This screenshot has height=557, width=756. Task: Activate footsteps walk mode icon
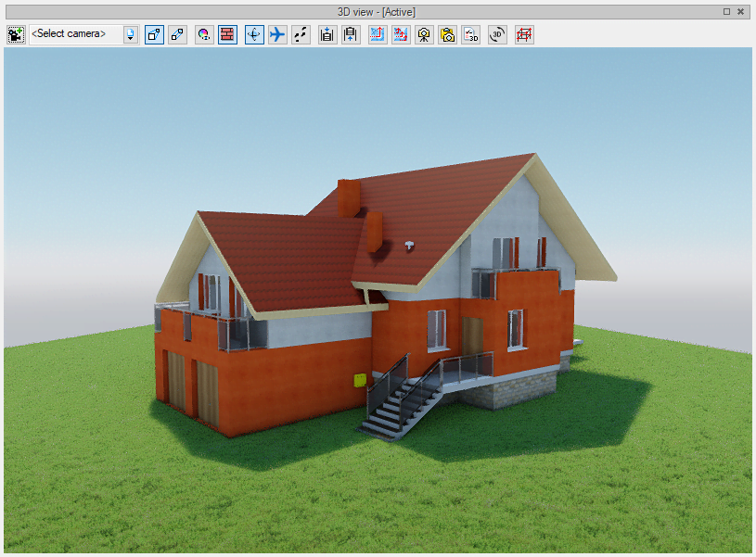pos(301,34)
